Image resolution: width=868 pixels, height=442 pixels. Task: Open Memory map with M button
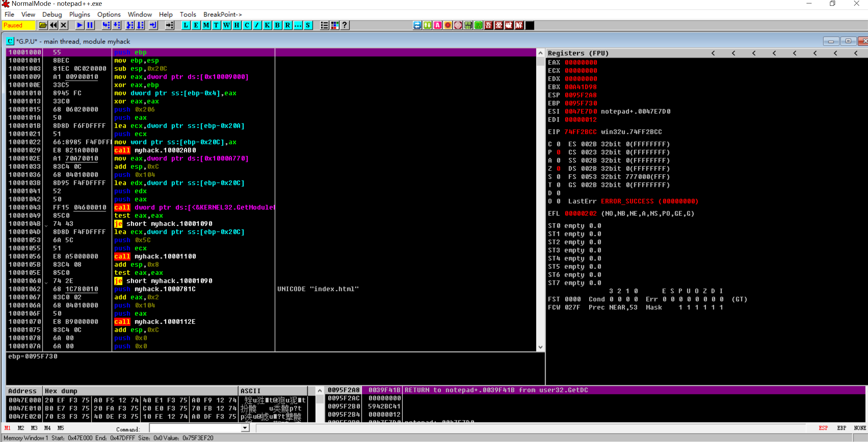point(206,25)
